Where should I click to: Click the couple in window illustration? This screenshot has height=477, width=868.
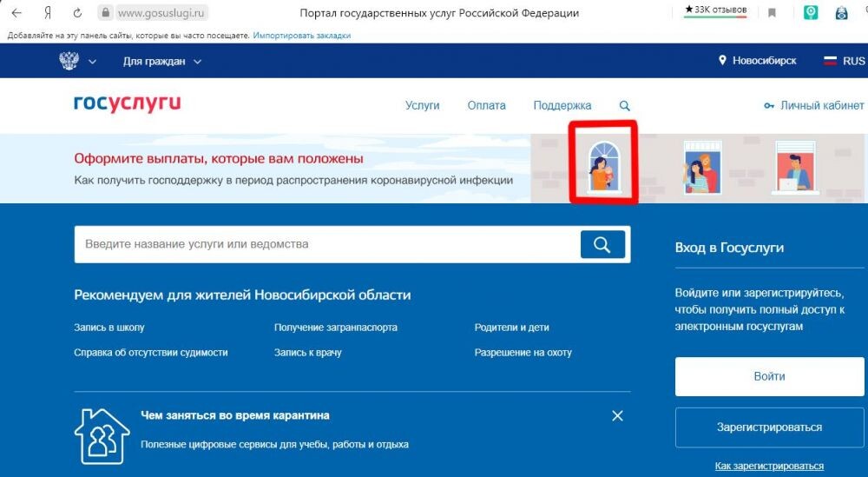click(702, 167)
